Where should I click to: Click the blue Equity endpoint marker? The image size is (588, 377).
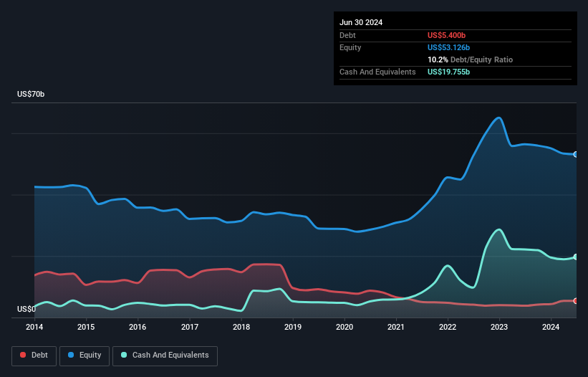point(576,155)
